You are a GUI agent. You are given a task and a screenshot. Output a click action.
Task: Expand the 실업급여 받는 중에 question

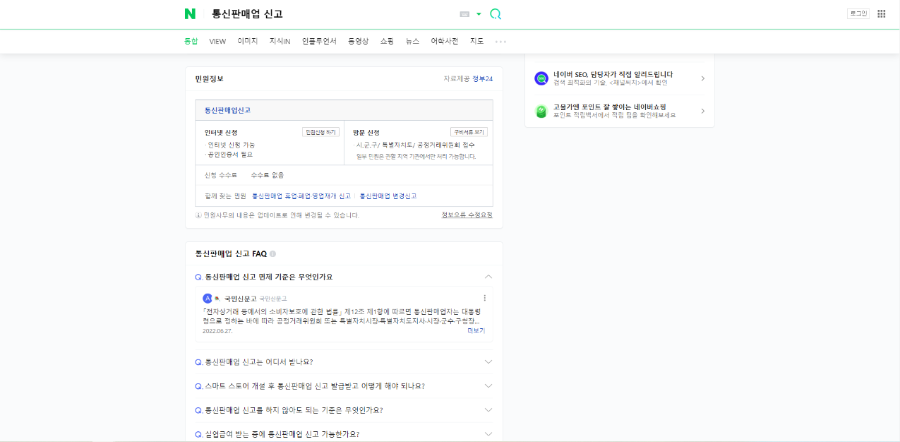pyautogui.click(x=344, y=434)
